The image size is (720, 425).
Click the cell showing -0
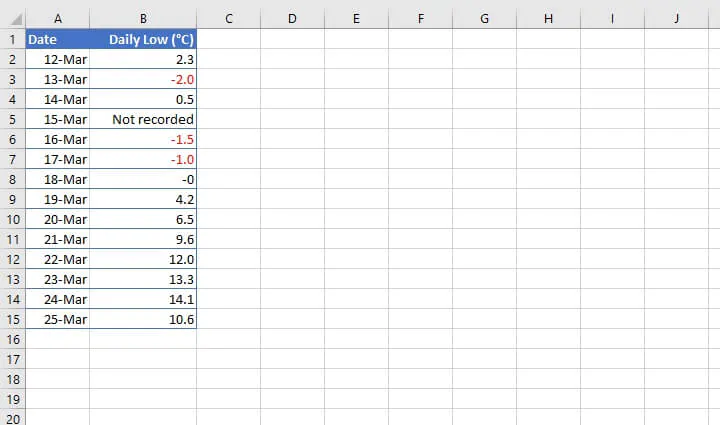(143, 179)
